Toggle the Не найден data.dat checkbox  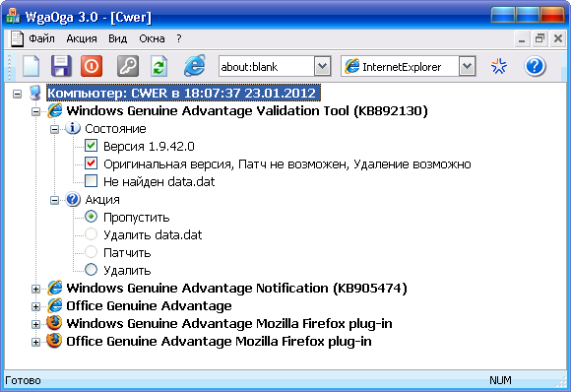coord(91,181)
